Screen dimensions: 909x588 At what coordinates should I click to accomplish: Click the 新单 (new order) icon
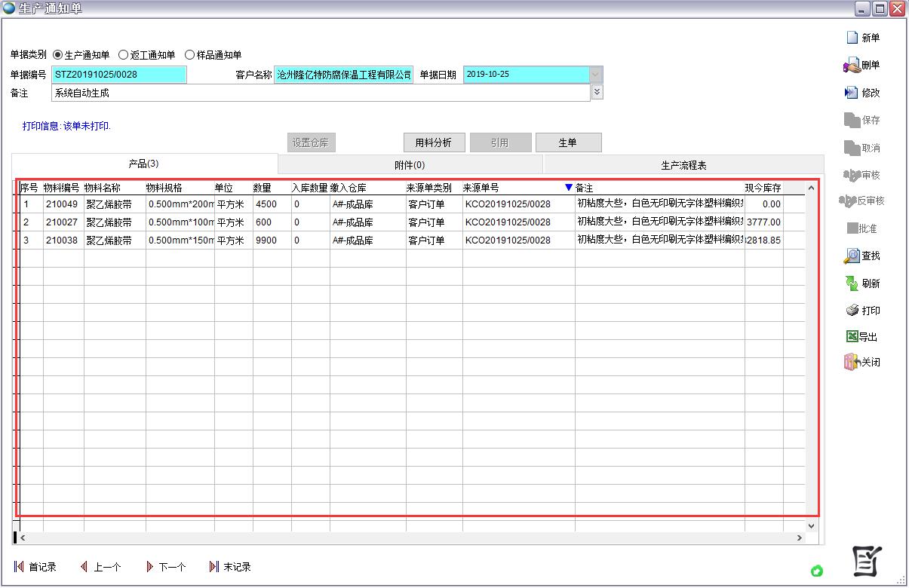(852, 38)
